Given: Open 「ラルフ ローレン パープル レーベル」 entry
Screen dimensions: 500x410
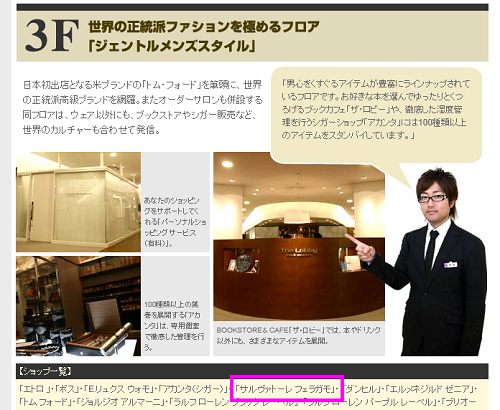Looking at the screenshot, I should pos(370,402).
